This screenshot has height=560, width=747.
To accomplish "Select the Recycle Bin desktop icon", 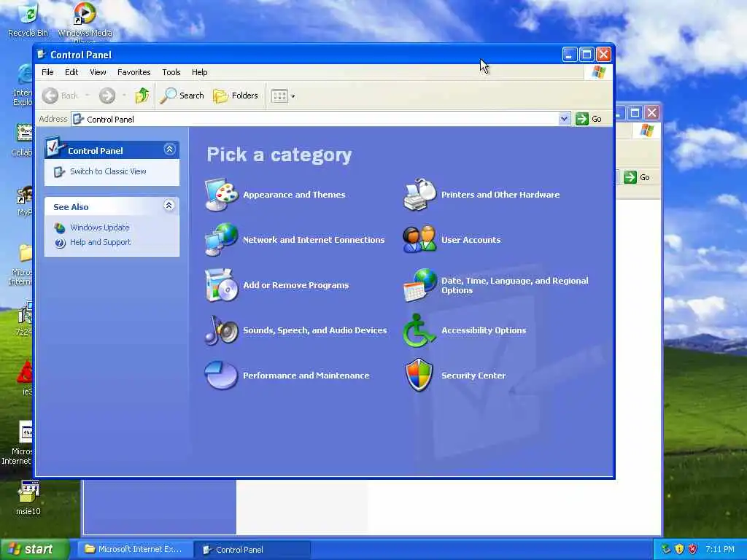I will point(28,20).
